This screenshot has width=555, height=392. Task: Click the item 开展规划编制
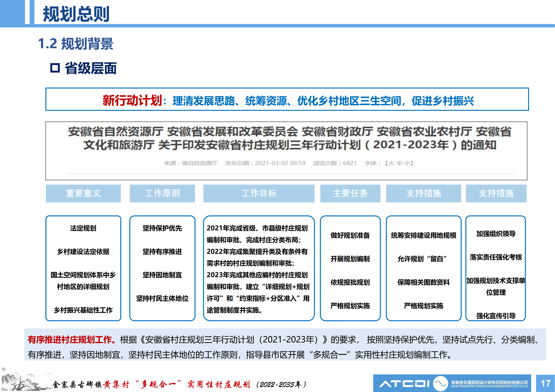[350, 259]
